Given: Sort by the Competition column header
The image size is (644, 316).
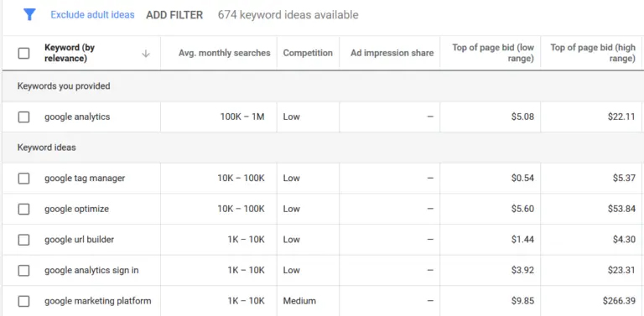Looking at the screenshot, I should pyautogui.click(x=308, y=53).
